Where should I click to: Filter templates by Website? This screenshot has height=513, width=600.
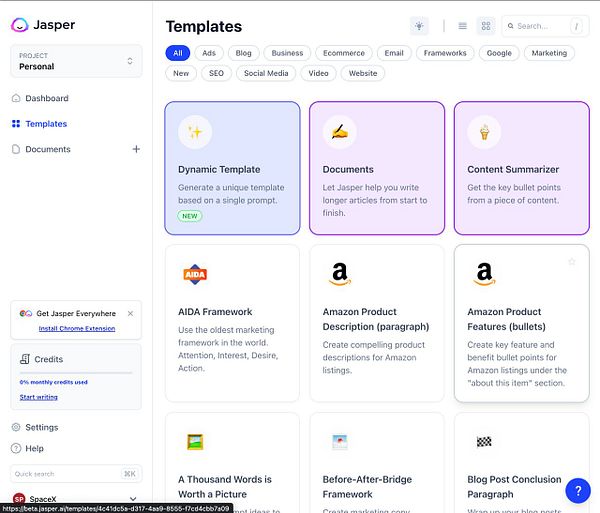coord(363,73)
